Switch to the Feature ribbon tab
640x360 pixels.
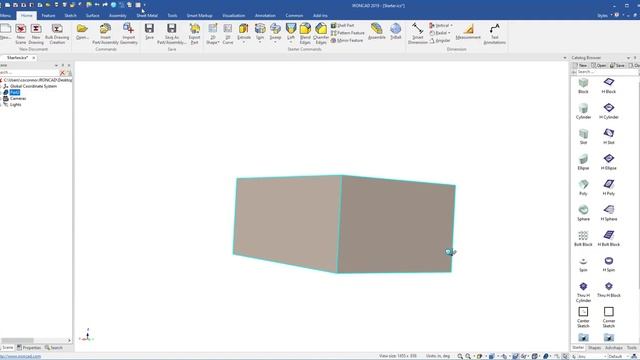[x=48, y=16]
